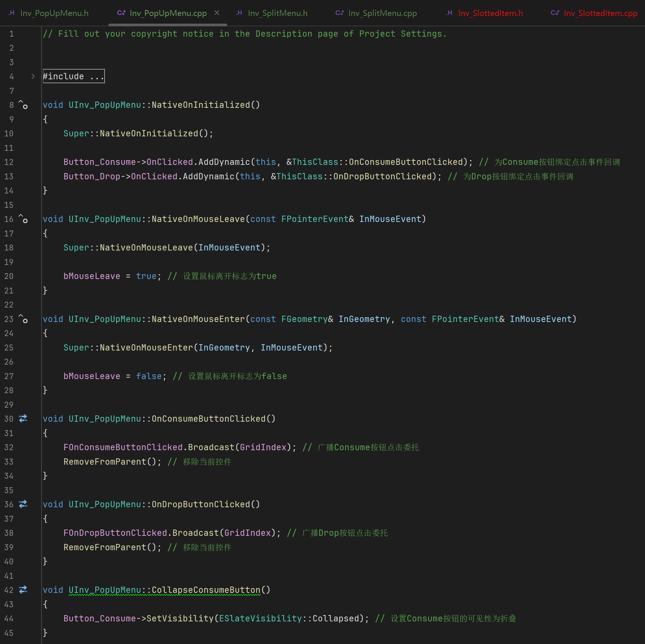This screenshot has height=644, width=645.
Task: Click "bMouseLeave" on the line set to false
Action: [92, 376]
